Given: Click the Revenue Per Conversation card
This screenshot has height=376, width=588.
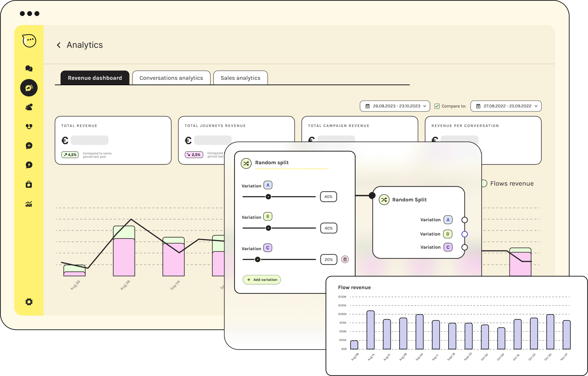Looking at the screenshot, I should 483,140.
